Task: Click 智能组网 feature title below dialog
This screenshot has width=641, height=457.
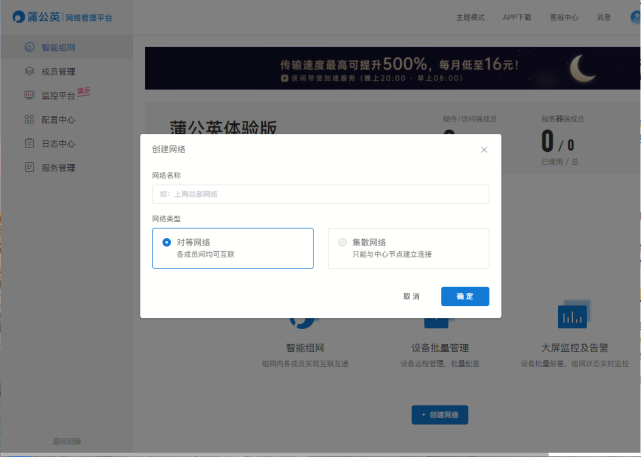Action: point(305,348)
